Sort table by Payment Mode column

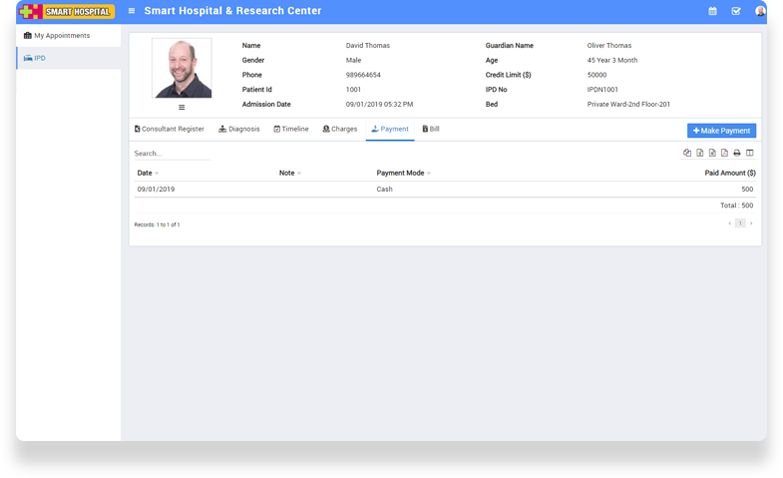[402, 173]
